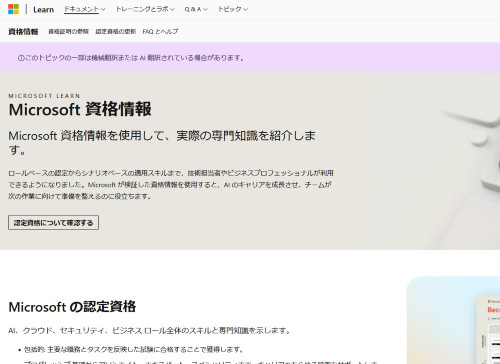Expand the トピック menu

[233, 9]
